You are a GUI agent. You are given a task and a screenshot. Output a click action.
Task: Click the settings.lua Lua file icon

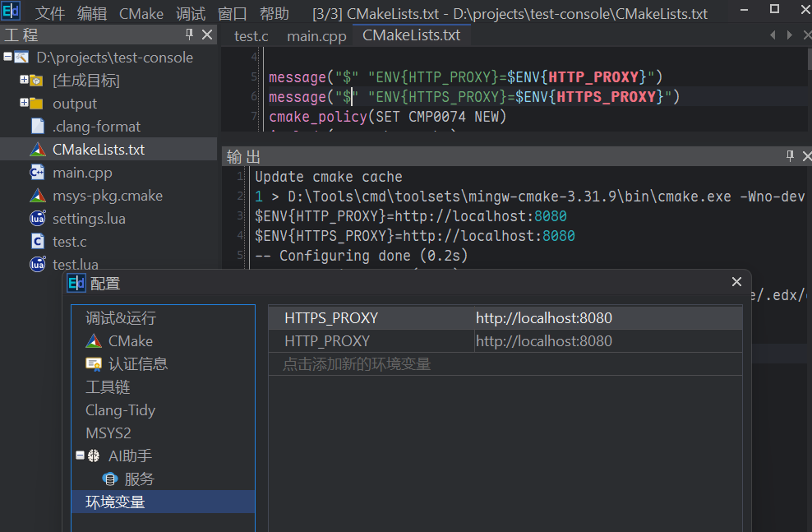click(37, 219)
